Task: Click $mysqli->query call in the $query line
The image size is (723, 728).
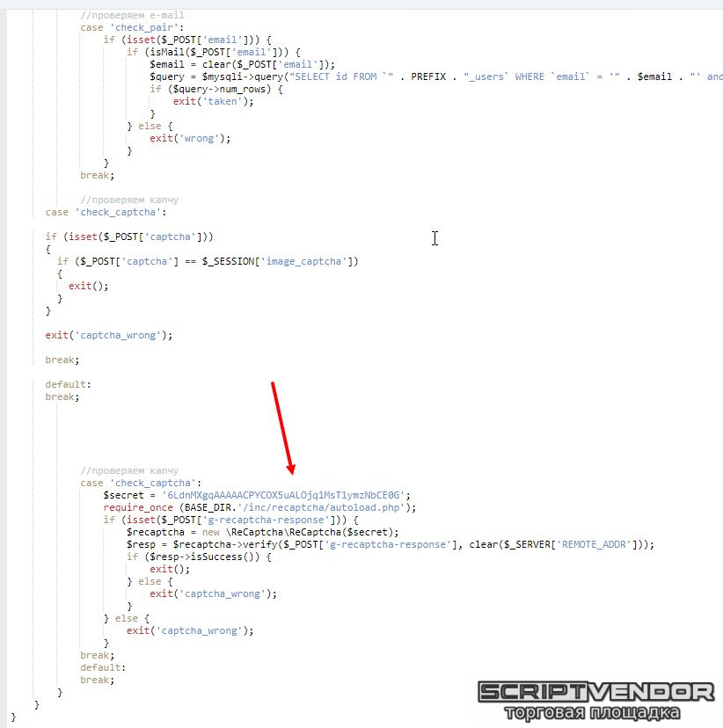Action: [243, 76]
